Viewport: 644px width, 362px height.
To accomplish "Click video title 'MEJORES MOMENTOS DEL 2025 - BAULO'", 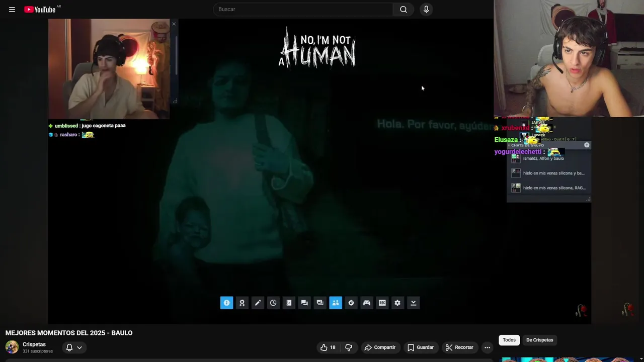I will click(69, 333).
